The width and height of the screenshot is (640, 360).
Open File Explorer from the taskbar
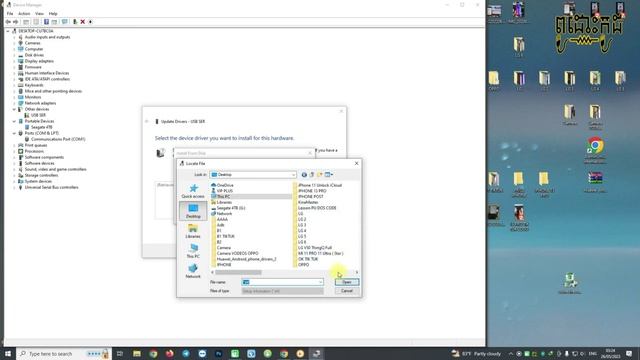[137, 353]
